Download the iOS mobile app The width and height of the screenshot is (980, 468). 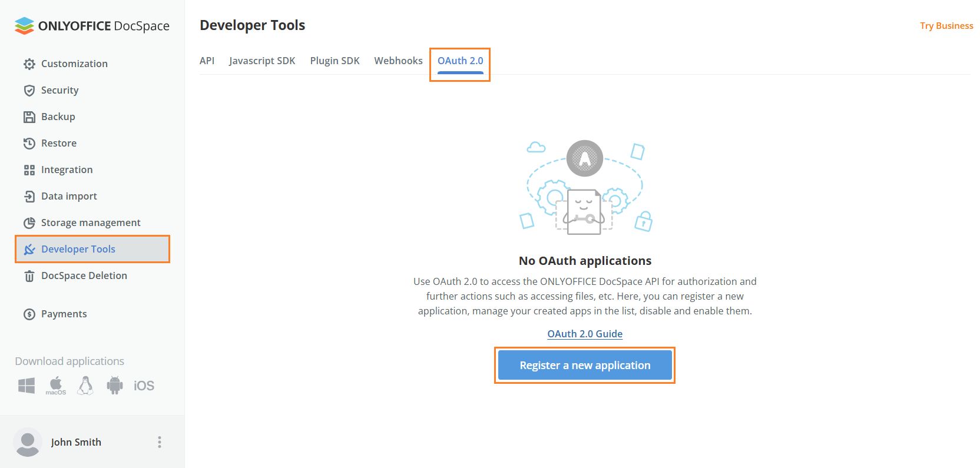point(144,386)
